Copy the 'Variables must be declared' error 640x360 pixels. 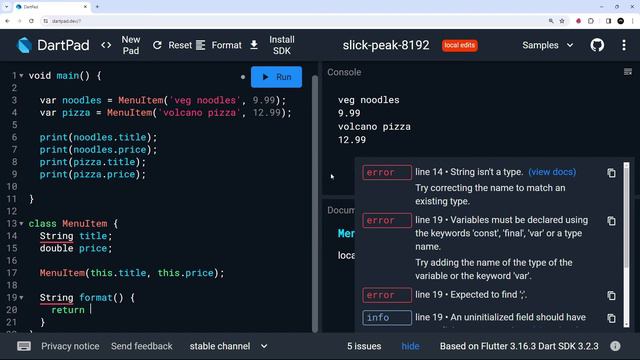point(611,221)
